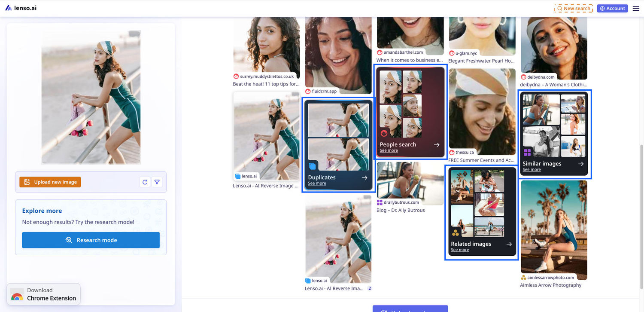The width and height of the screenshot is (644, 312).
Task: Open the hamburger menu in top right
Action: click(x=636, y=8)
